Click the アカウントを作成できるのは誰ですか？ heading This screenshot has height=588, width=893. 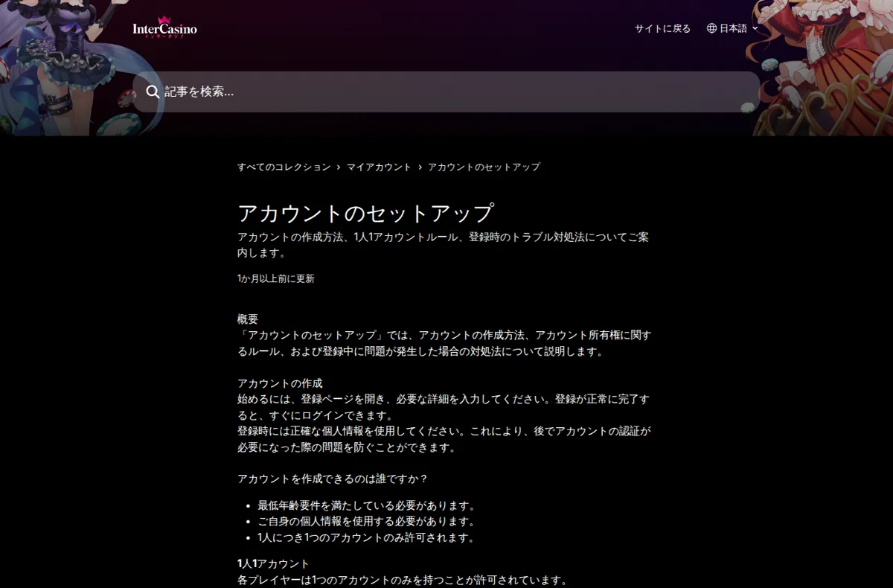click(333, 479)
